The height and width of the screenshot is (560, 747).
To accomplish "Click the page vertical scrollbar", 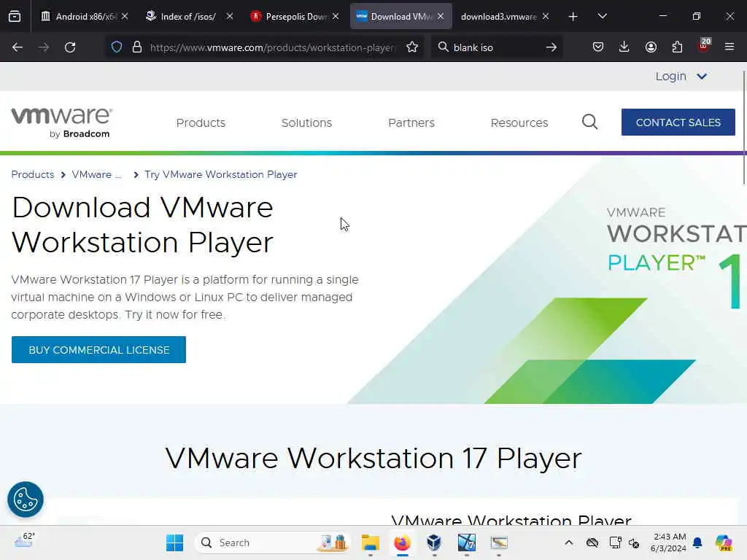I will tap(744, 128).
